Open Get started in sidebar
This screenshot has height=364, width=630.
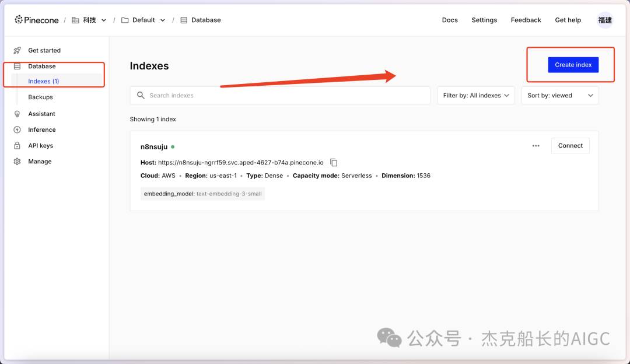pyautogui.click(x=44, y=50)
